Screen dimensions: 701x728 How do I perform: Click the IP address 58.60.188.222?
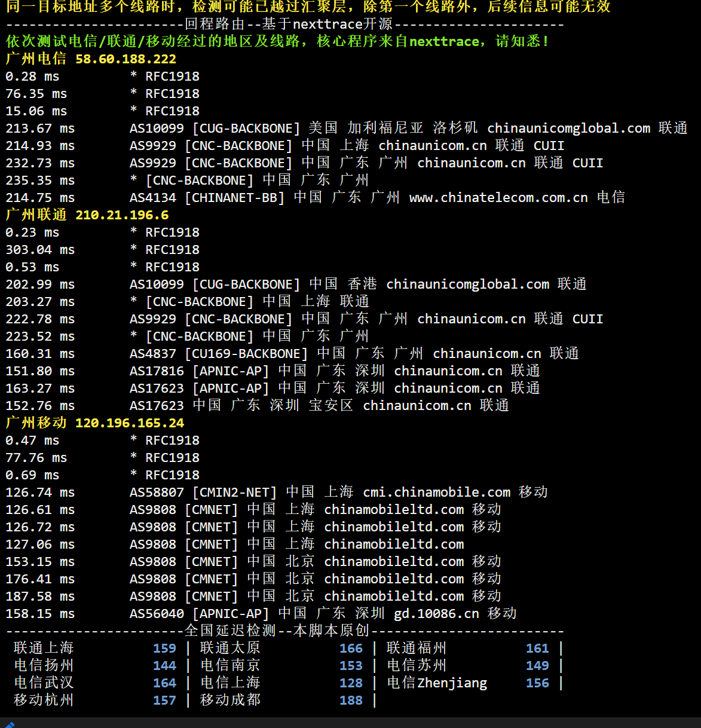click(x=125, y=59)
